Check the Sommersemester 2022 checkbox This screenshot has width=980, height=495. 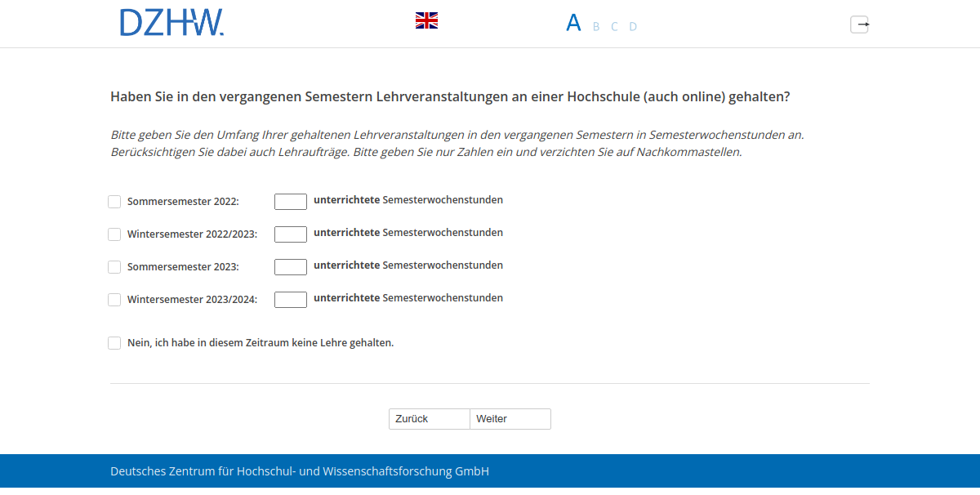tap(114, 201)
